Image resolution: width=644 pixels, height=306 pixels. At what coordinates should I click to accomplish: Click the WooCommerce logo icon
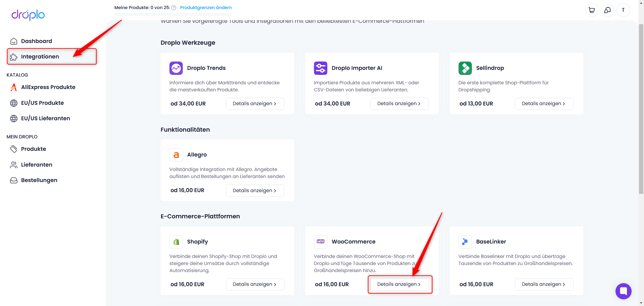click(321, 242)
